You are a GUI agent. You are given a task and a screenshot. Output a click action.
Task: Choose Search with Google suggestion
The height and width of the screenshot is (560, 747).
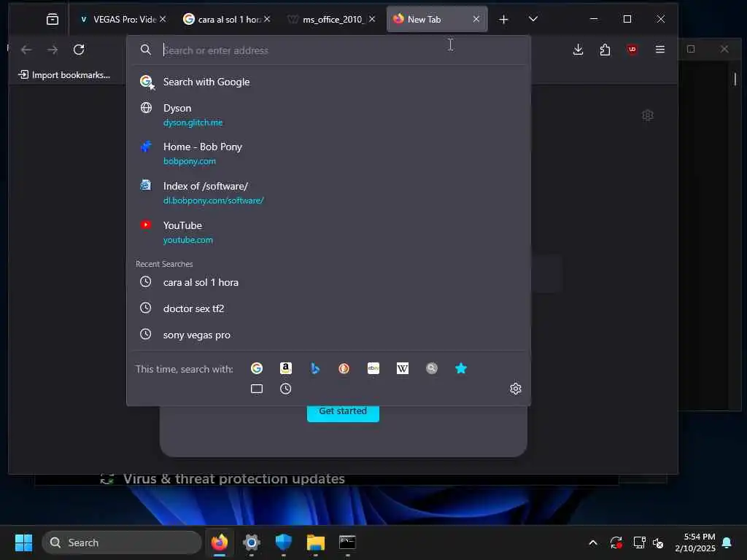tap(329, 82)
